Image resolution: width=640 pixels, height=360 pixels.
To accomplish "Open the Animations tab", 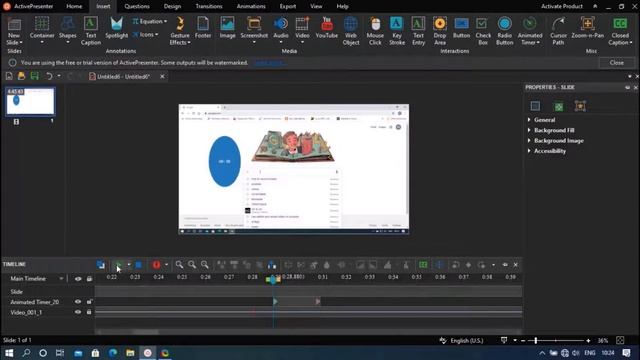I will pos(251,6).
